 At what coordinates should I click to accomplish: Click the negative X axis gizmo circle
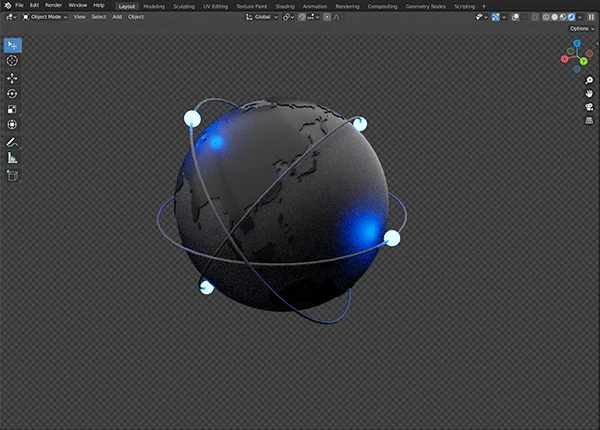[590, 54]
